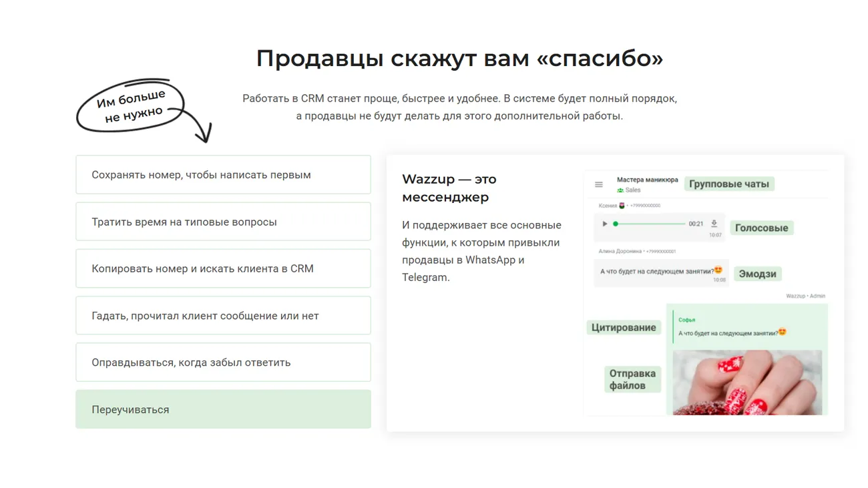
Task: Click the quoted message from Софья
Action: pyautogui.click(x=731, y=327)
